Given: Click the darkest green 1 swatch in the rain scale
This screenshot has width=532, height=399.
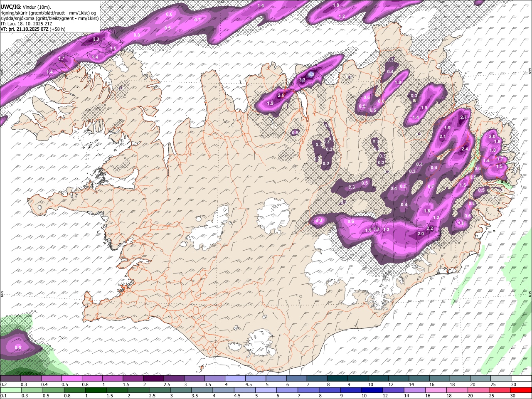Looking at the screenshot, I should (x=96, y=390).
